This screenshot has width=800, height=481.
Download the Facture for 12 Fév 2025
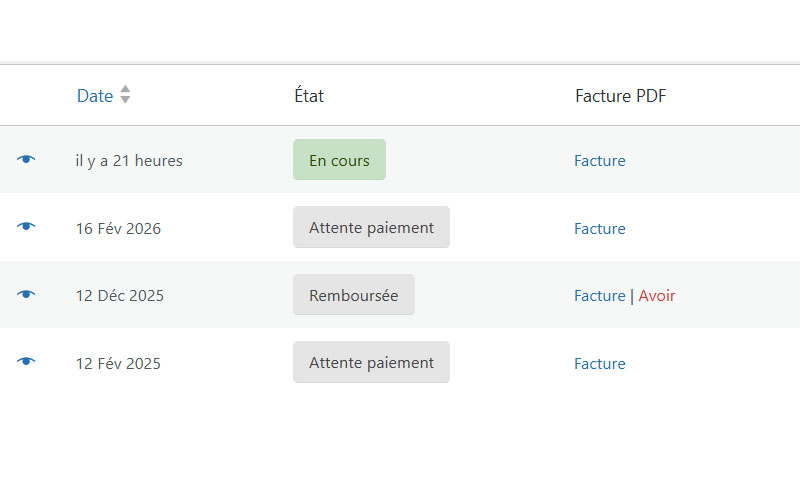[600, 364]
